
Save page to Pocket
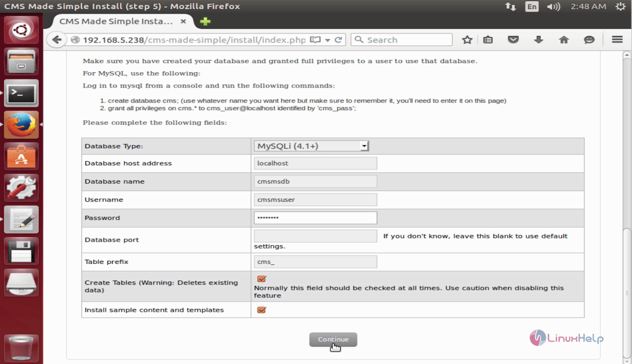coord(513,40)
